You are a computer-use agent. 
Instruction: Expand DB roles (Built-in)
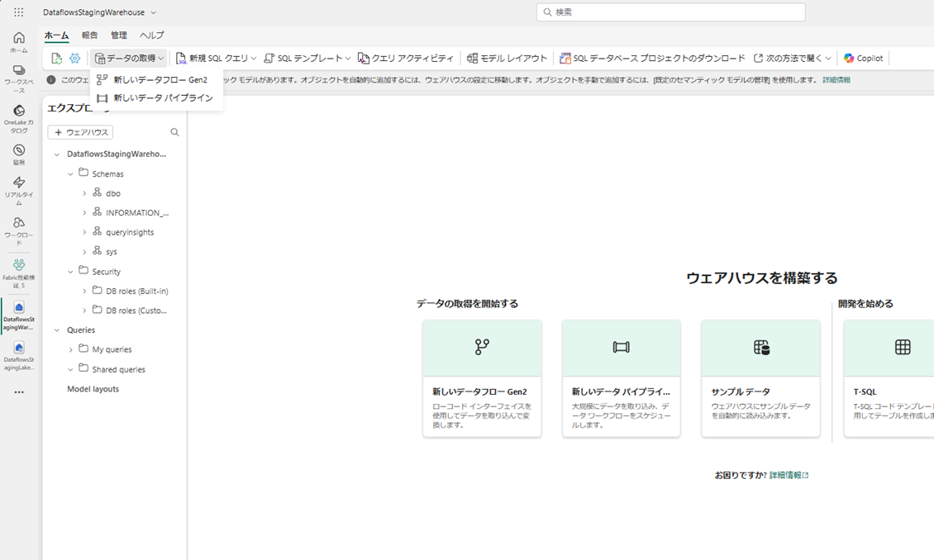point(84,291)
